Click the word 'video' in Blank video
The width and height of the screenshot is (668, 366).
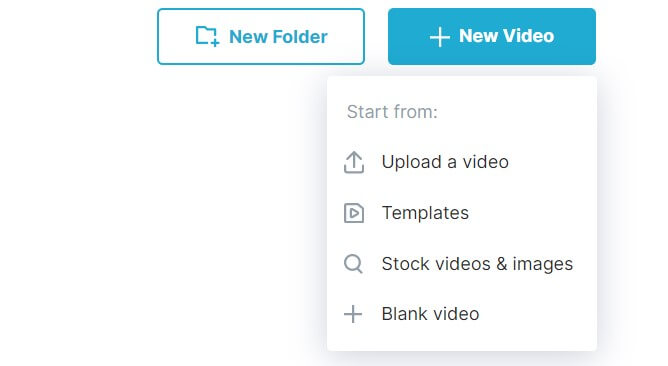click(456, 314)
